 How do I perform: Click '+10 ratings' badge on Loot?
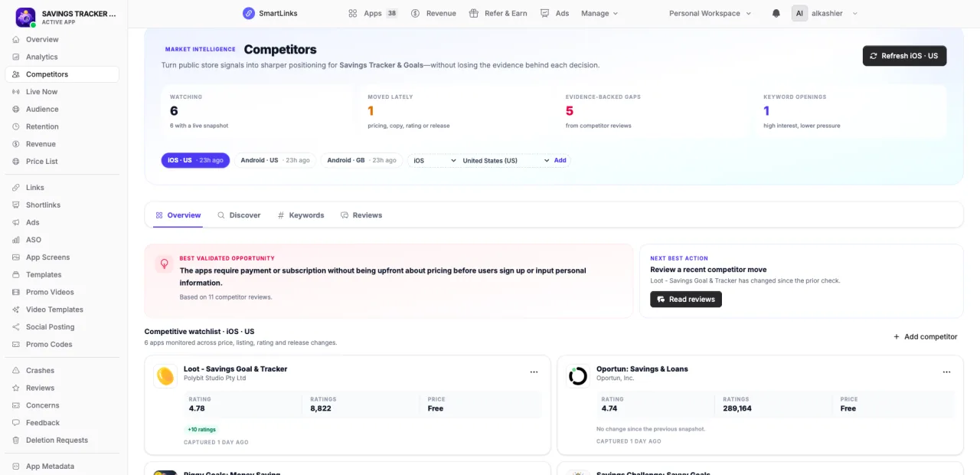coord(201,430)
